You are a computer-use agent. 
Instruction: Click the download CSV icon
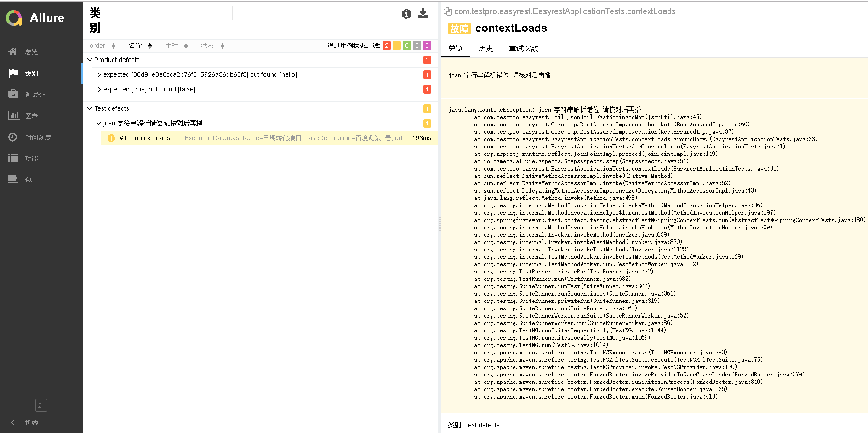(423, 13)
